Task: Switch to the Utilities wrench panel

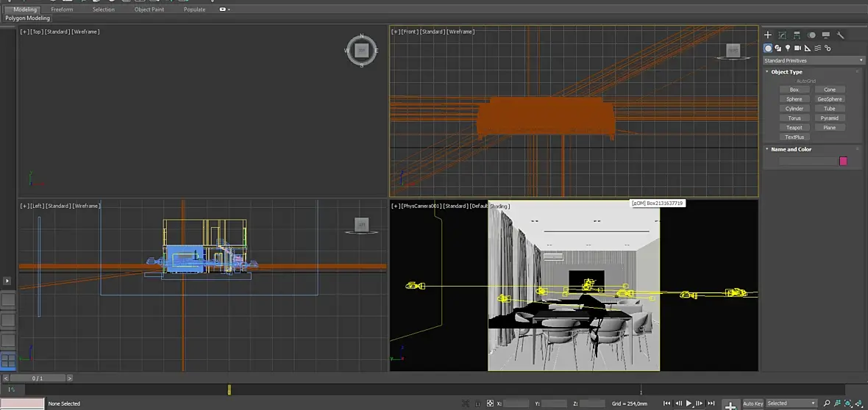Action: tap(841, 35)
